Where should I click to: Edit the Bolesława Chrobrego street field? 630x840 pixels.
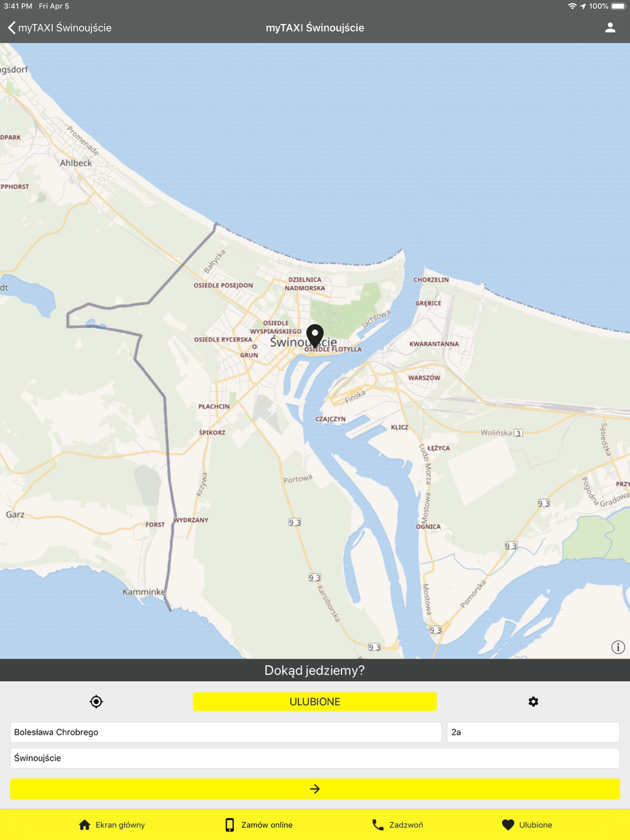tap(226, 732)
